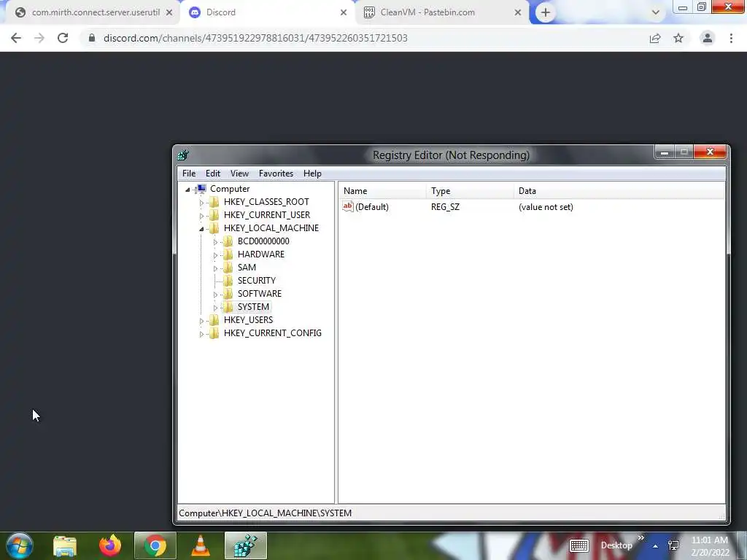Image resolution: width=747 pixels, height=560 pixels.
Task: Click the HKEY_CURRENT_USER folder icon
Action: point(214,215)
